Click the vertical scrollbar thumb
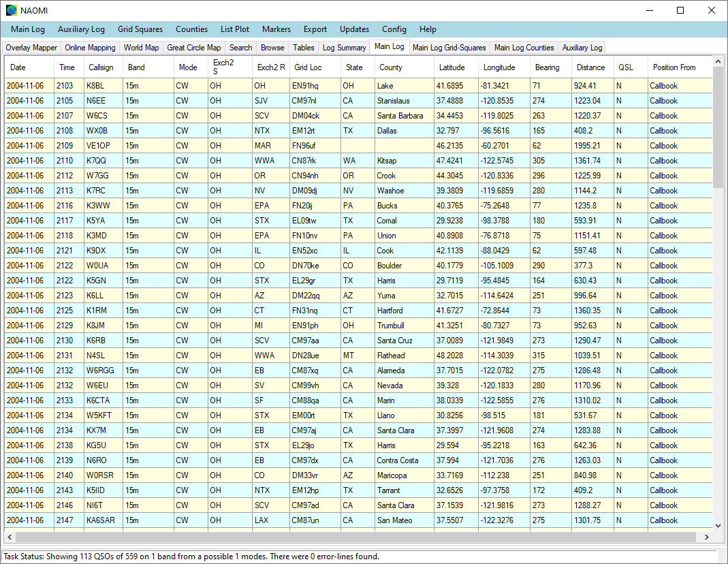 pyautogui.click(x=718, y=127)
